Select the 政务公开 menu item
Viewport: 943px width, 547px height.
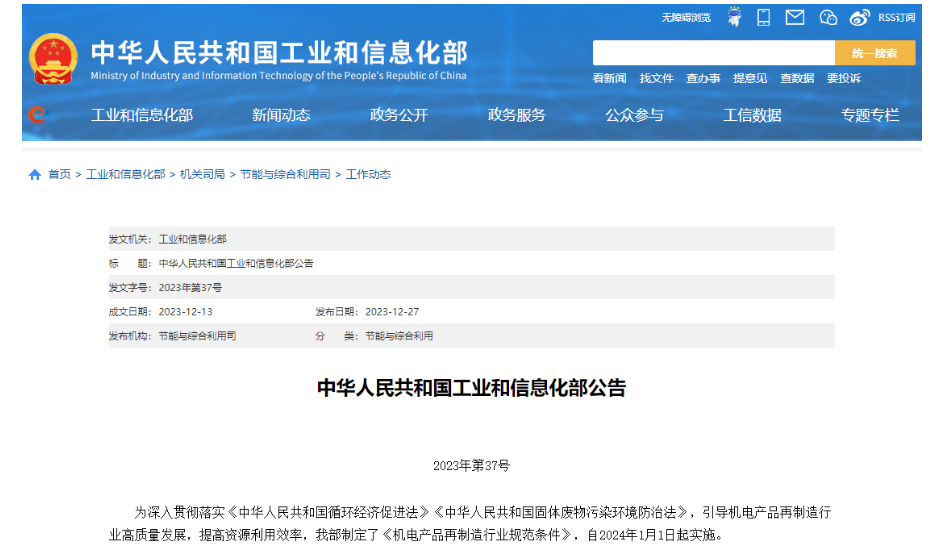(399, 115)
